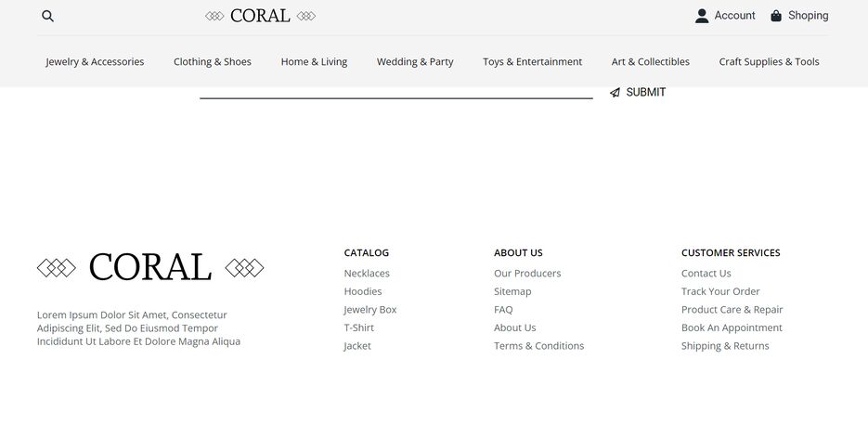Open Craft Supplies & Tools category
Screen dimensions: 868x436
769,62
